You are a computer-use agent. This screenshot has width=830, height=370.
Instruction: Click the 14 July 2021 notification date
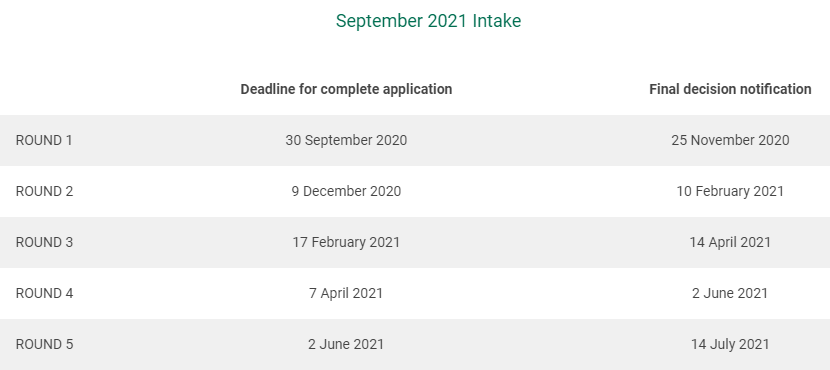730,344
